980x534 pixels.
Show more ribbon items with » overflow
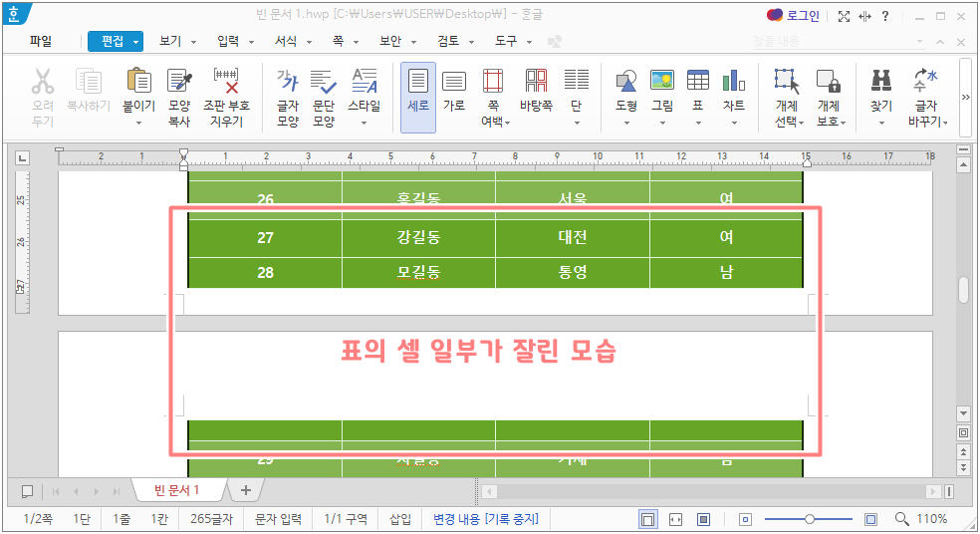click(966, 97)
